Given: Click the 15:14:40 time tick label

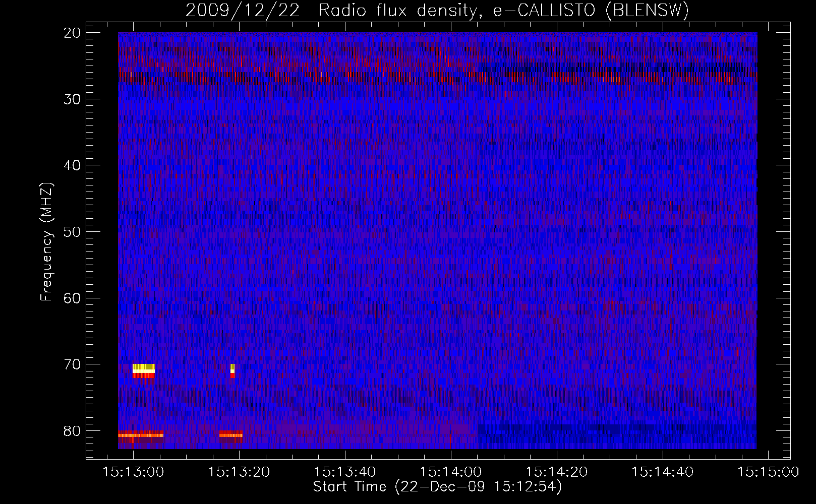Looking at the screenshot, I should pos(663,472).
